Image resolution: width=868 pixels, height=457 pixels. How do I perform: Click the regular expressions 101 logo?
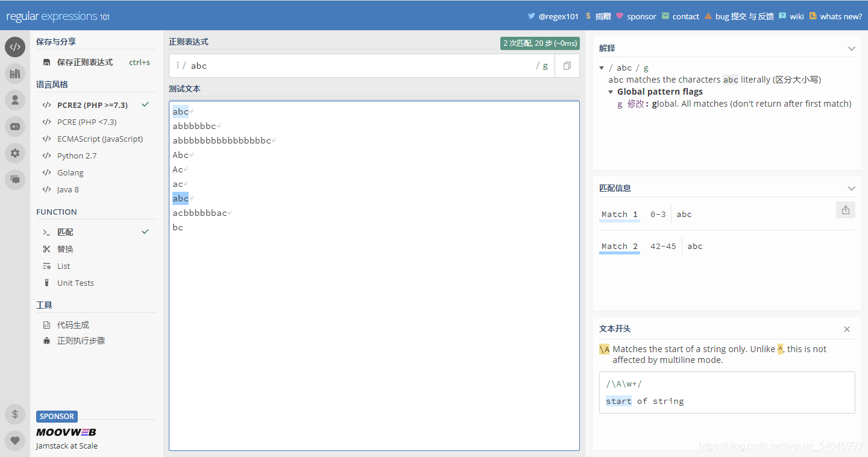coord(58,16)
